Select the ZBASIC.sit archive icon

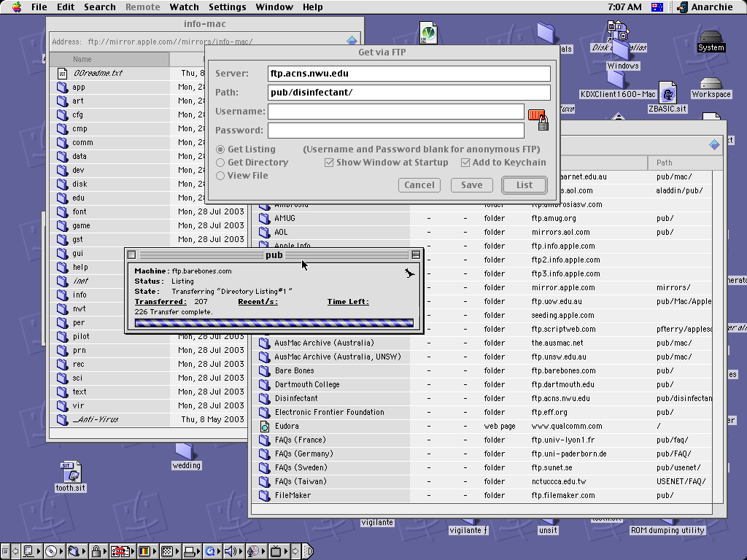pos(667,96)
